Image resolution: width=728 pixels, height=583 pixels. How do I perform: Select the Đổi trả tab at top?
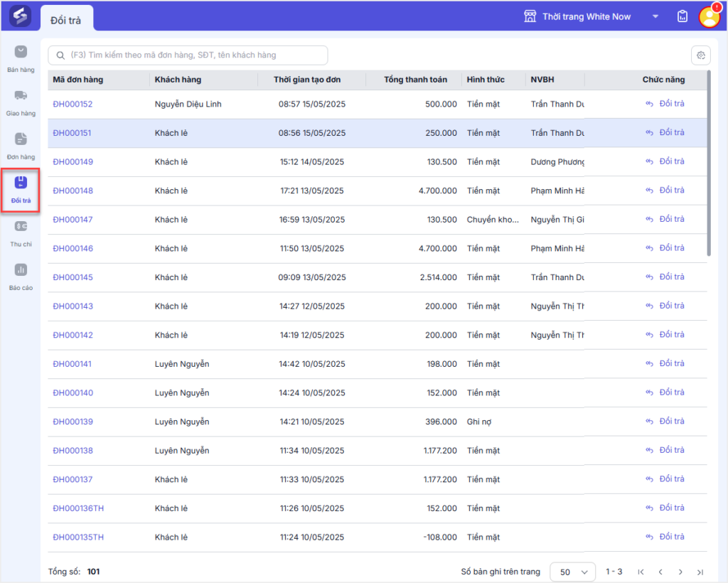(x=66, y=20)
